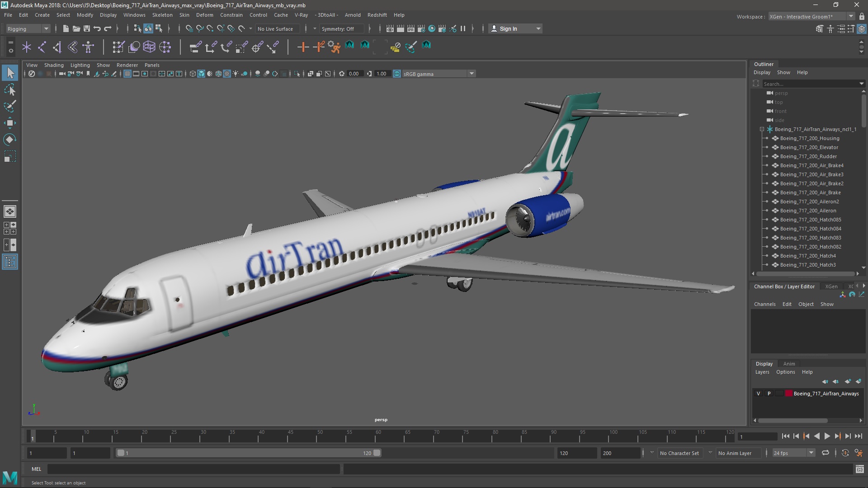Click red color swatch of Boeing_717_AirTran_Airways layer
The width and height of the screenshot is (868, 488).
tap(789, 394)
